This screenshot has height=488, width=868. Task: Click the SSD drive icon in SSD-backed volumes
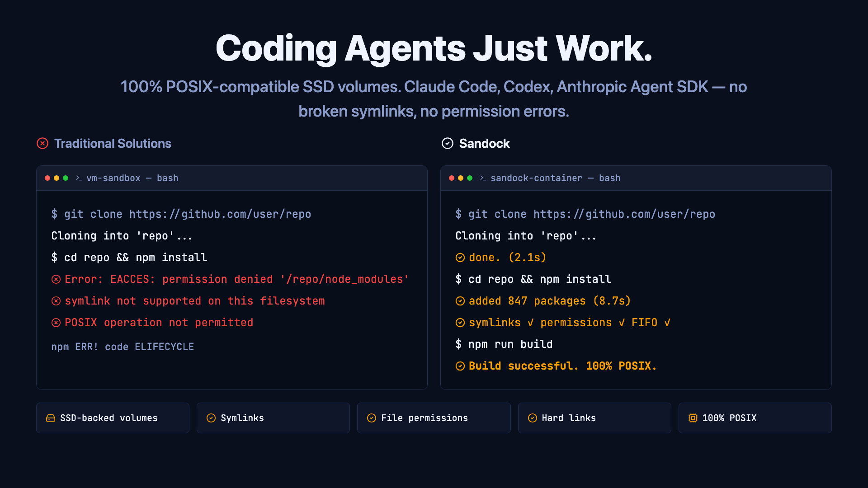[x=51, y=418]
